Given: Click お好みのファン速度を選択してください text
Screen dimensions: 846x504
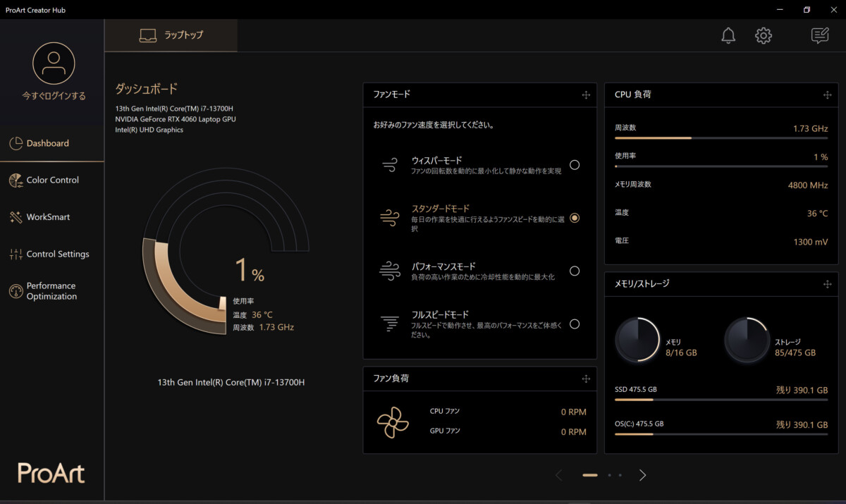Looking at the screenshot, I should tap(434, 125).
